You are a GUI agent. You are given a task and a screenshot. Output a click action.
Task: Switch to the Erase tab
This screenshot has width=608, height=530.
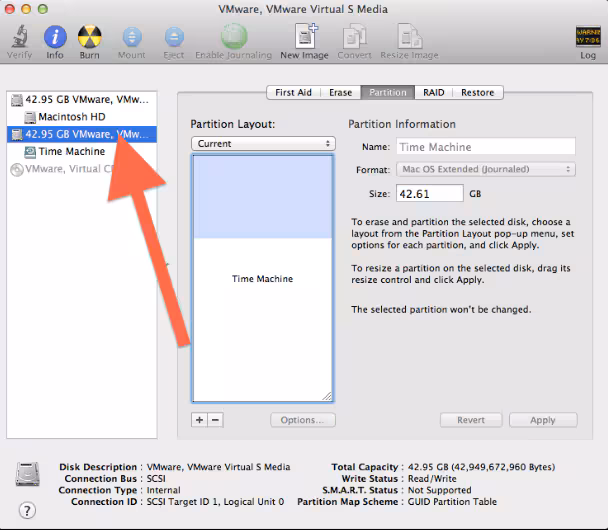[x=340, y=93]
